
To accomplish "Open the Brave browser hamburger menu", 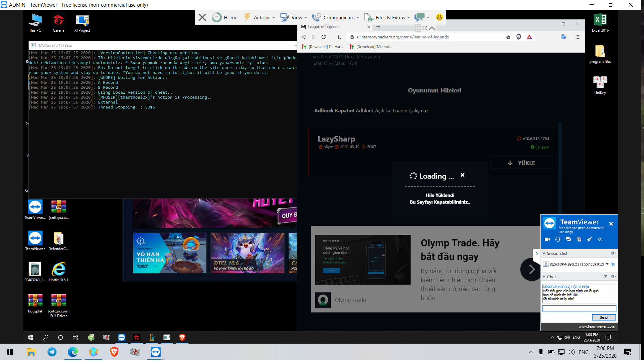I will pos(578,37).
